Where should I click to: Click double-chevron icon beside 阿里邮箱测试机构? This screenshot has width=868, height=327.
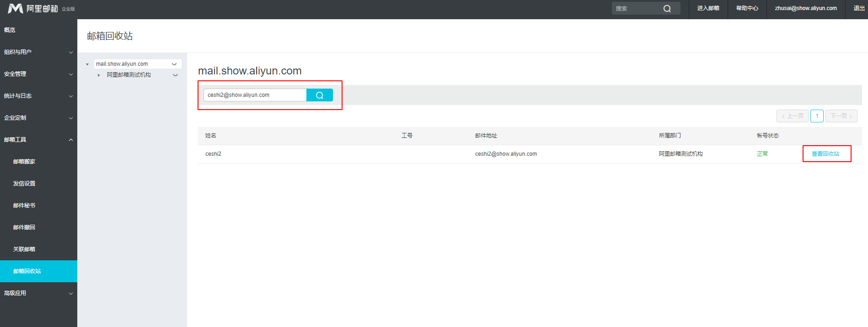click(175, 75)
